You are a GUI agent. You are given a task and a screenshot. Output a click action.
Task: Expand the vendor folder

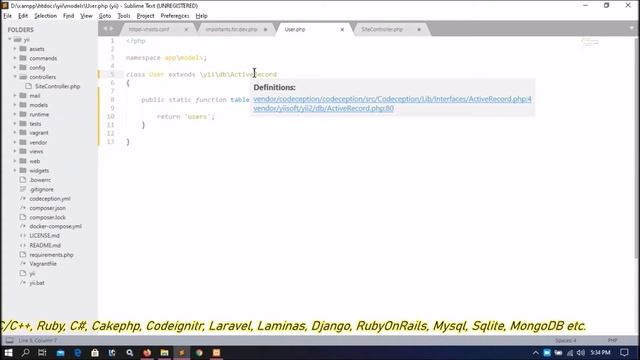point(15,142)
